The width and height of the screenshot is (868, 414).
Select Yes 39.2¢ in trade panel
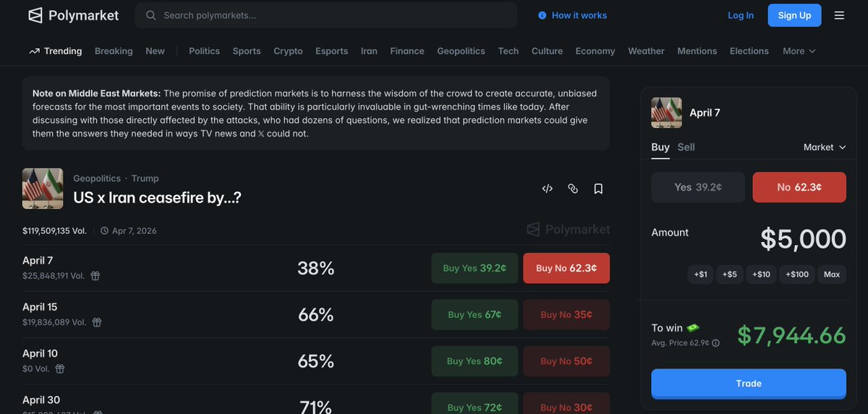(x=698, y=187)
